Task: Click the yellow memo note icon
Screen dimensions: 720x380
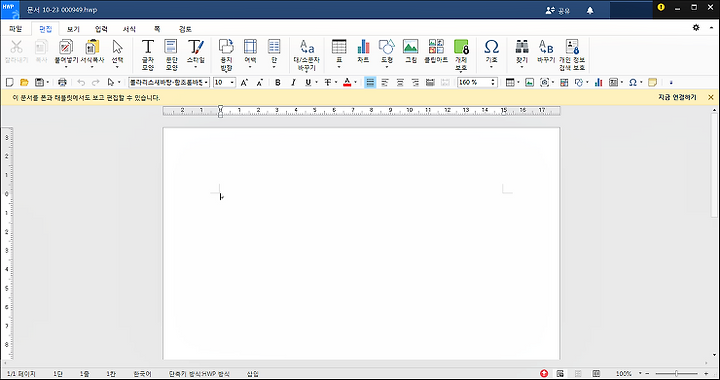Action: (x=652, y=83)
